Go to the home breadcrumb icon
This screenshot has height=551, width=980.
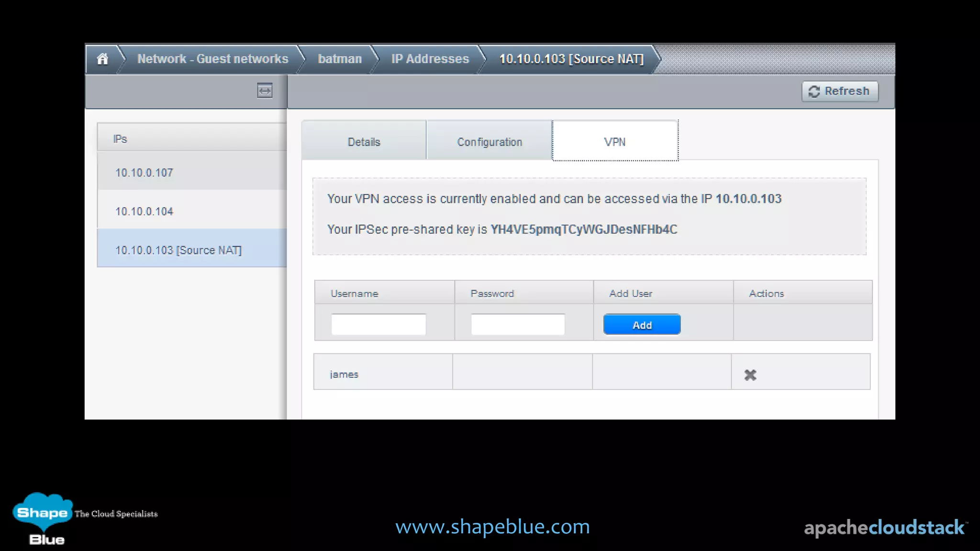click(x=102, y=59)
